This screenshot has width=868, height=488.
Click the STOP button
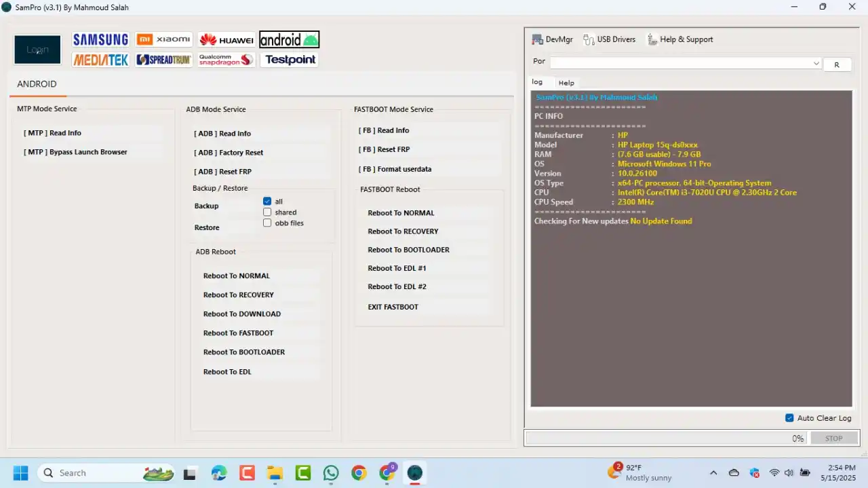click(x=833, y=438)
